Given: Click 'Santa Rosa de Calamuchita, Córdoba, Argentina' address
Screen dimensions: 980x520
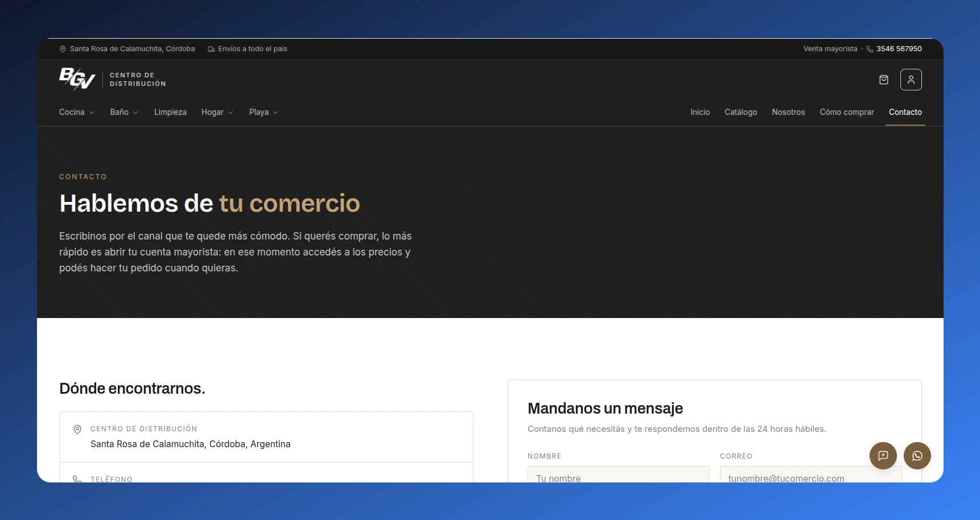Looking at the screenshot, I should (x=191, y=444).
